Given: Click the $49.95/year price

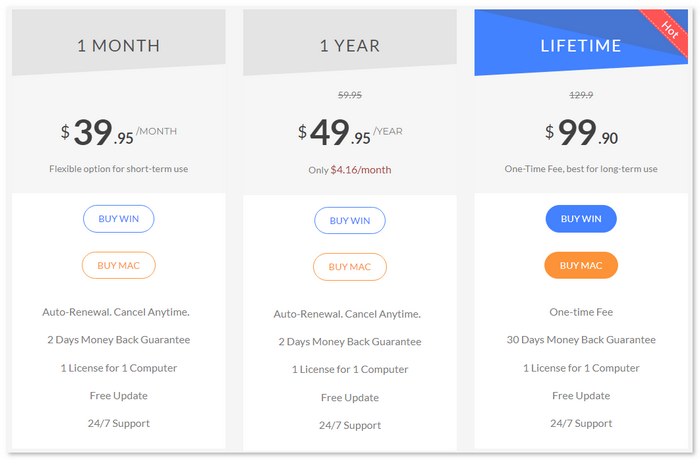Looking at the screenshot, I should [350, 133].
